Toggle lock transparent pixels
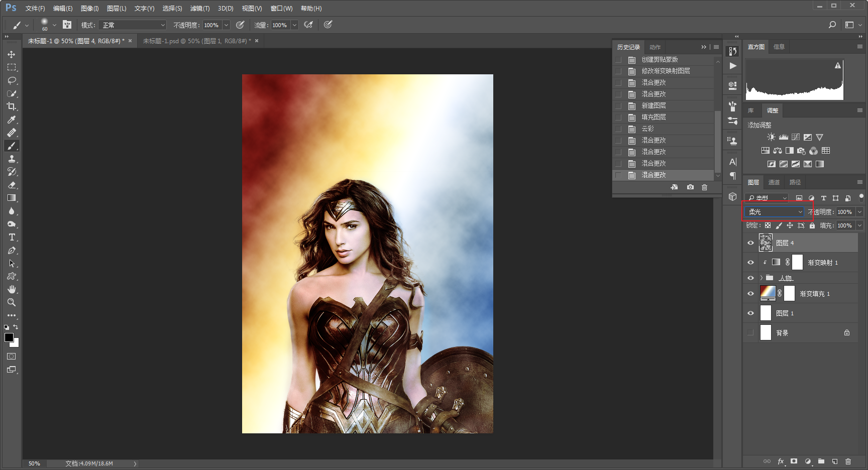This screenshot has width=868, height=470. [x=768, y=225]
